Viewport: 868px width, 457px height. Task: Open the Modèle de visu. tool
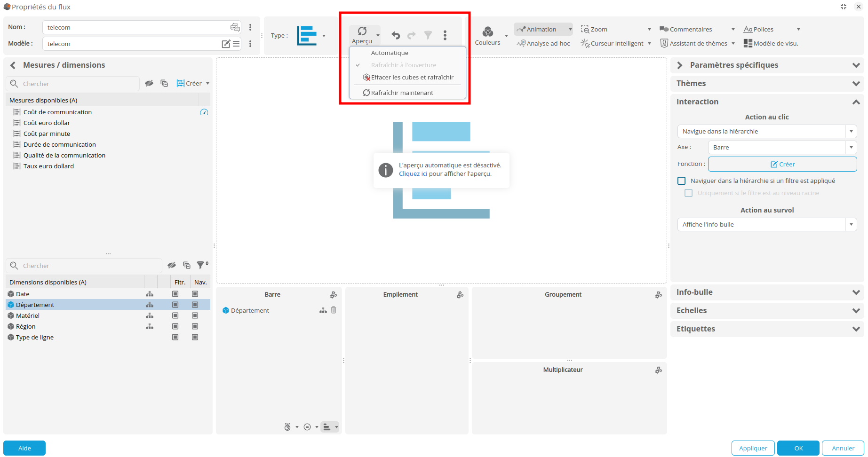coord(771,43)
